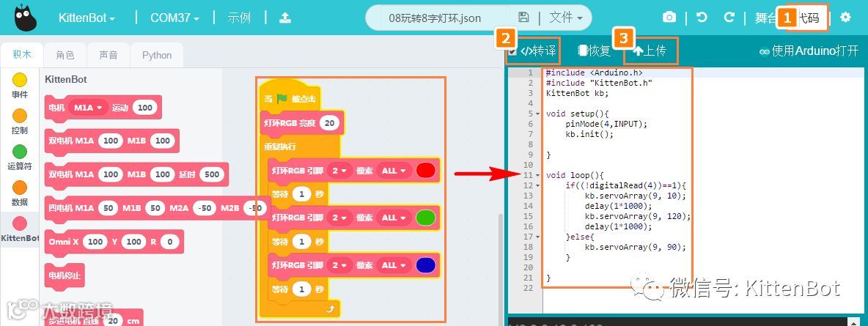The image size is (868, 326).
Task: Click the 双电机 M1A 100 M1B 100 block
Action: point(112,141)
